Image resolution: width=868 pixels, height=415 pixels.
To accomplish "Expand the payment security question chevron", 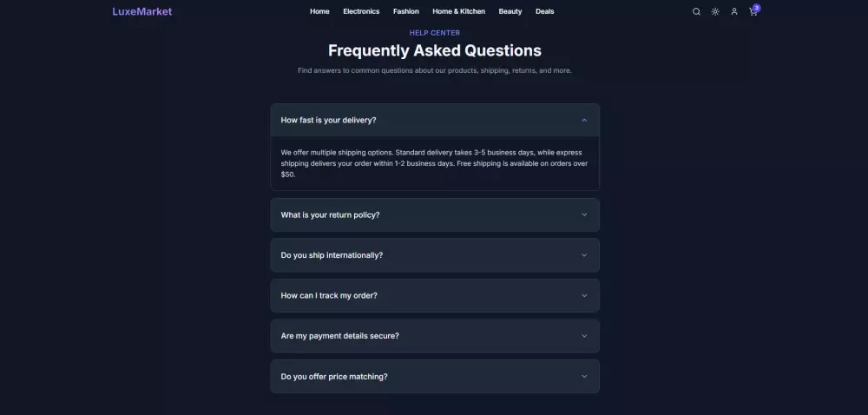I will 584,336.
